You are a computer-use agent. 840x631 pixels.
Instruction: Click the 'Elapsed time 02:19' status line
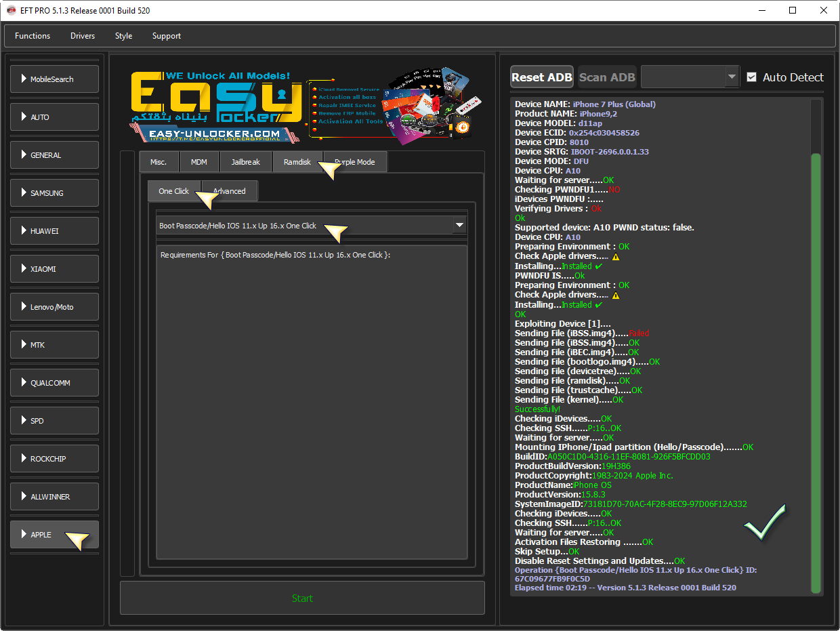[x=625, y=588]
